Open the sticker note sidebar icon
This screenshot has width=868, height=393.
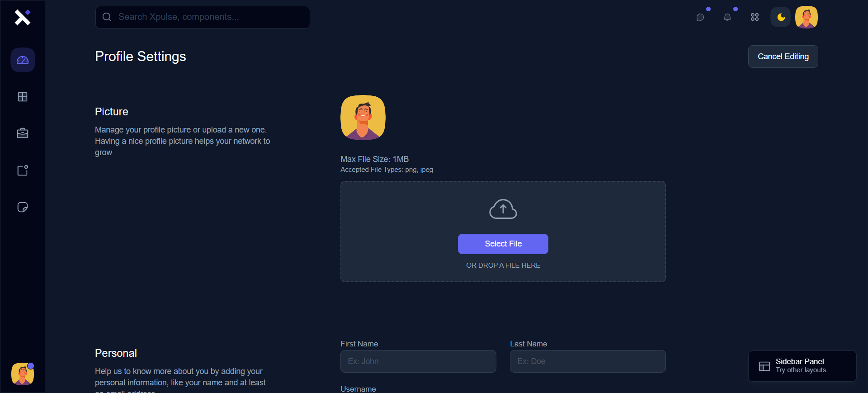(x=23, y=207)
